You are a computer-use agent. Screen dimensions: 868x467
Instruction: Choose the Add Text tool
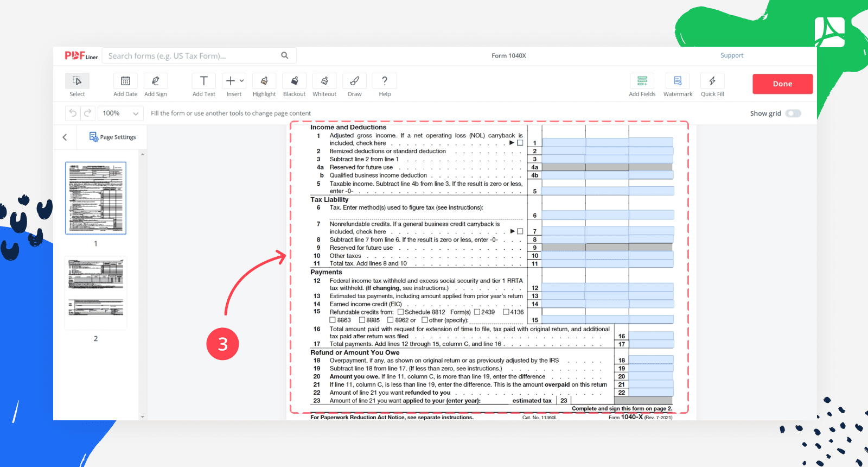204,81
